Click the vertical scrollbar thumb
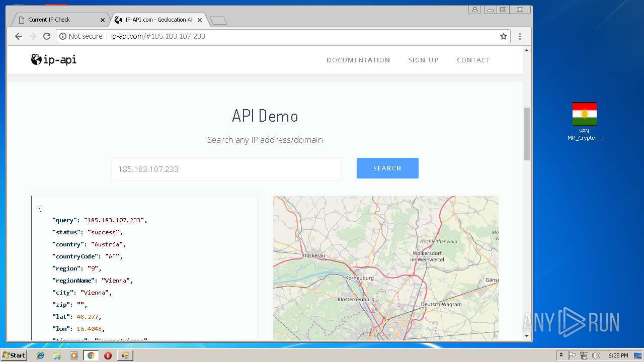This screenshot has height=362, width=644. tap(527, 134)
